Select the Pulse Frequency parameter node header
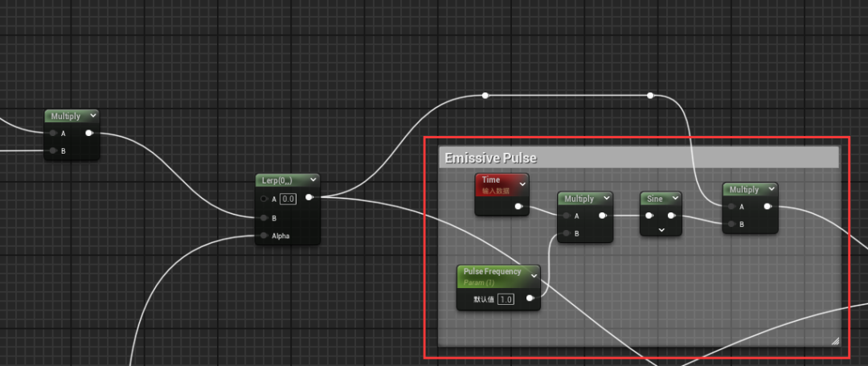The height and width of the screenshot is (366, 868). point(498,276)
